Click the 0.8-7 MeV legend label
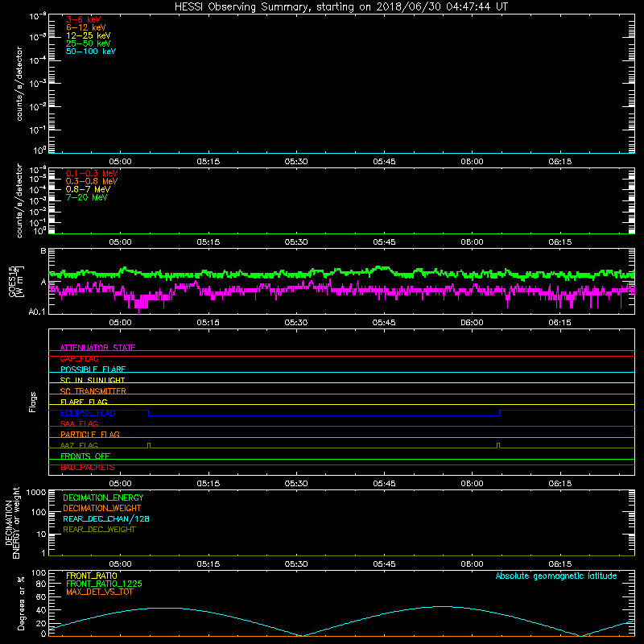 tap(88, 189)
